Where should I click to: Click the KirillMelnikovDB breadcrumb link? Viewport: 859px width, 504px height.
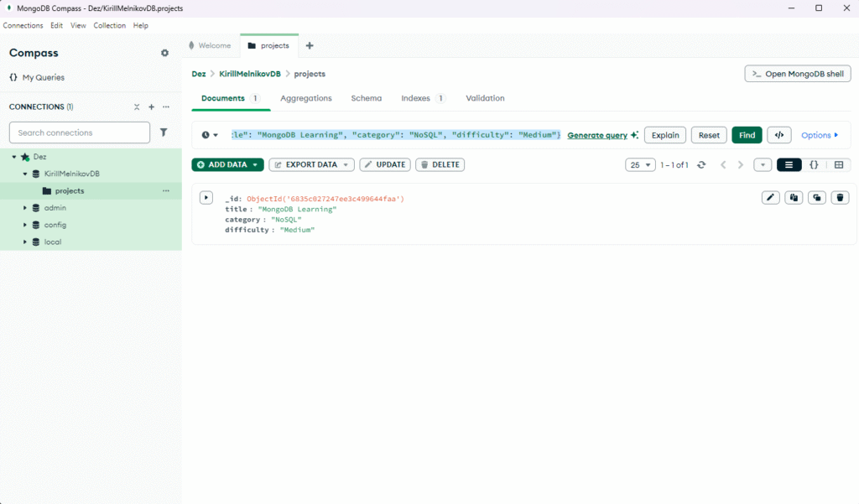pos(250,74)
